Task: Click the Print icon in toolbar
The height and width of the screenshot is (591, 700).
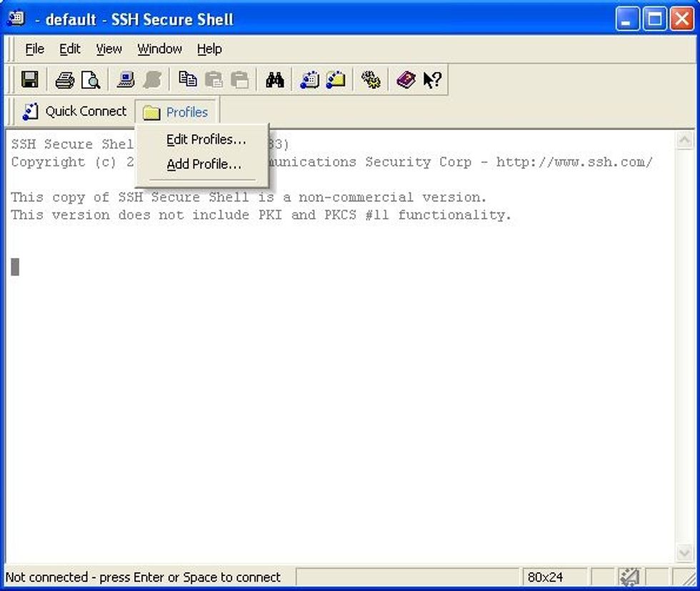Action: pyautogui.click(x=64, y=80)
